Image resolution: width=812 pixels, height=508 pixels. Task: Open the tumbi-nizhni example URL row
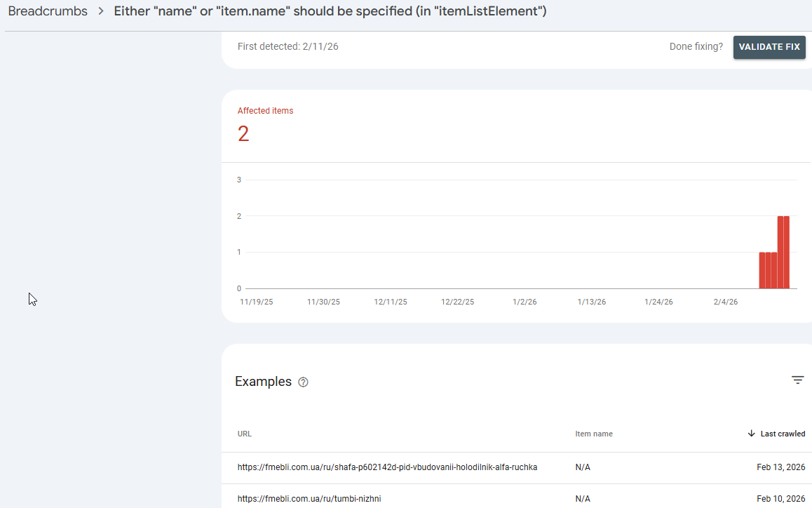click(516, 497)
